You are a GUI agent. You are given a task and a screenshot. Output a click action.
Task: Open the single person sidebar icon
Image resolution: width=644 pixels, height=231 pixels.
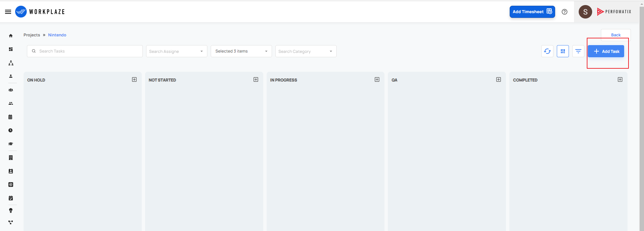11,76
